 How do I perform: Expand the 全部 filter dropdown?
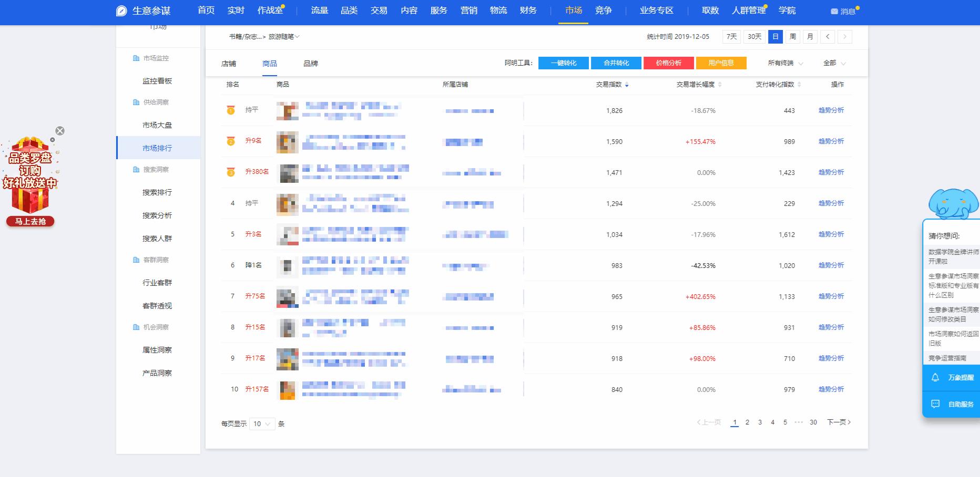point(833,63)
